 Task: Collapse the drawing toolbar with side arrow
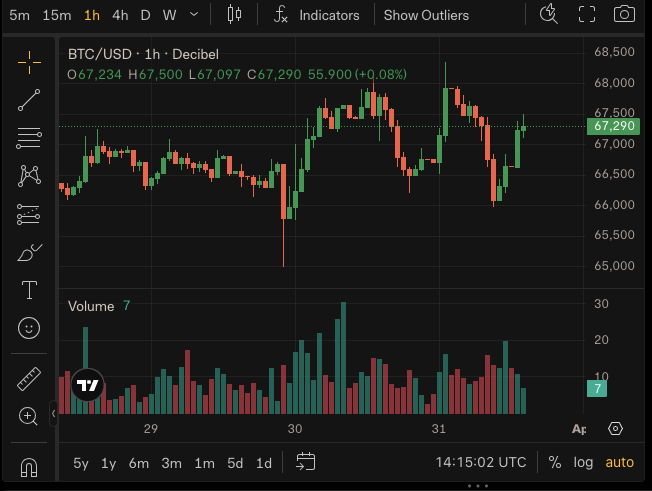point(53,413)
